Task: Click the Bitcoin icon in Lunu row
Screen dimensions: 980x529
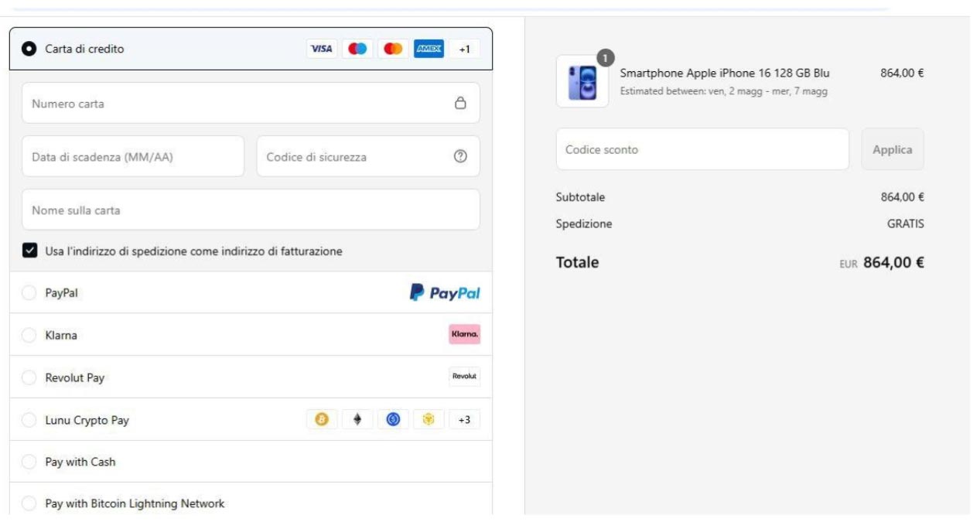Action: tap(322, 420)
